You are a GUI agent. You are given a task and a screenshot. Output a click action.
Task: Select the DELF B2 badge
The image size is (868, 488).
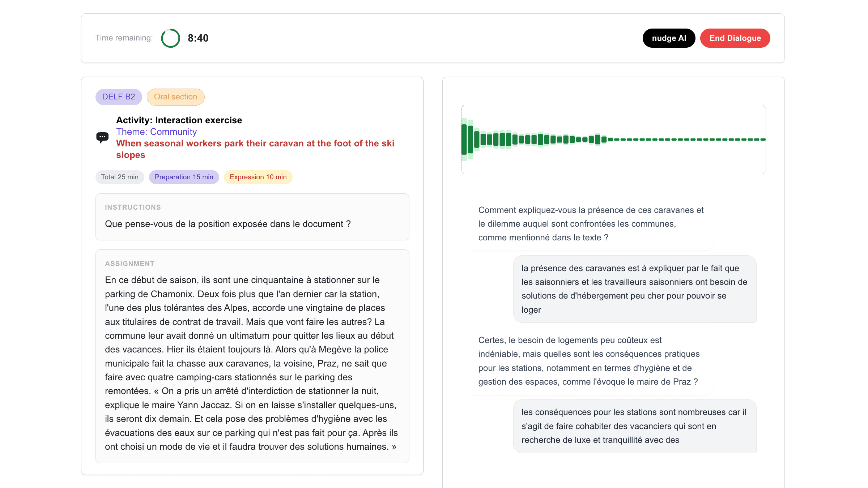[x=119, y=97]
